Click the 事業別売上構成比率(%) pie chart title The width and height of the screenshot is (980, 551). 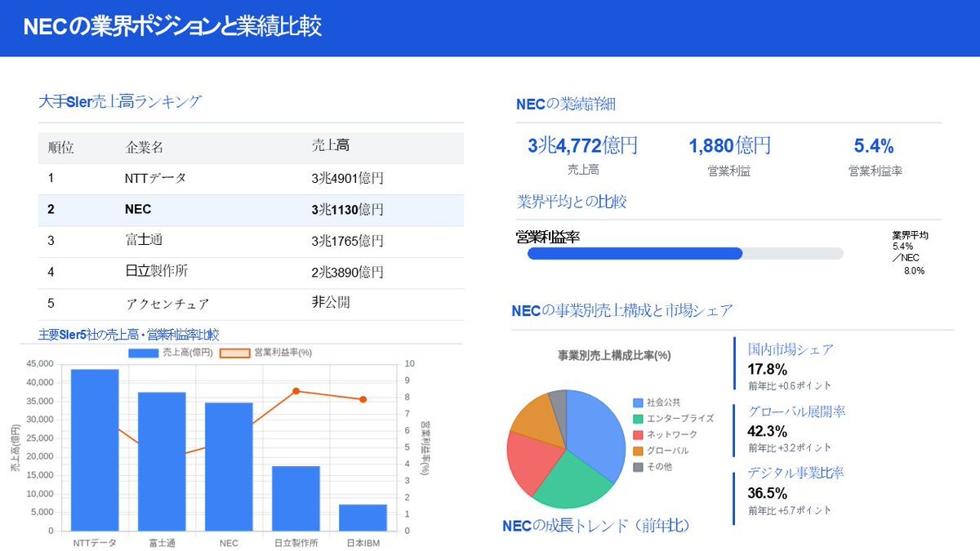click(614, 355)
